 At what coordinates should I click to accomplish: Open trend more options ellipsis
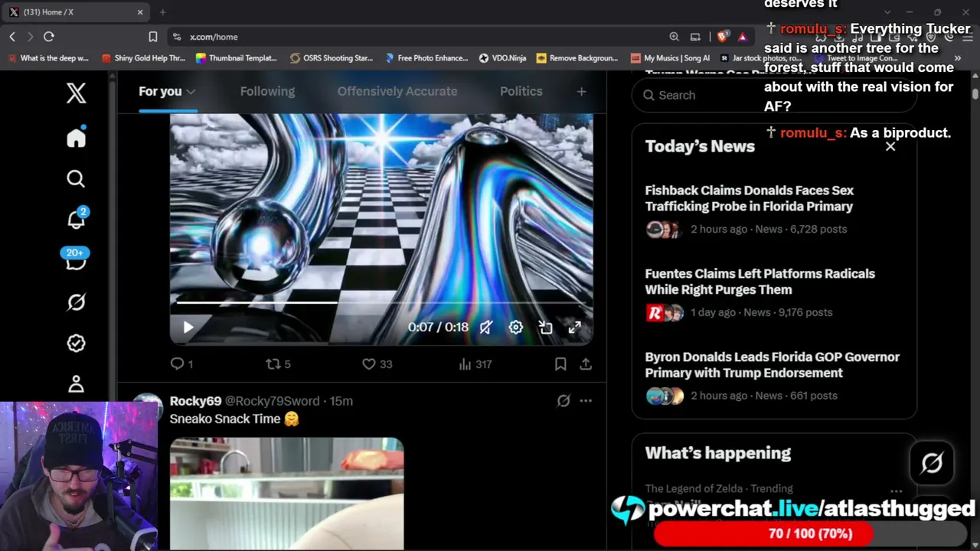click(x=896, y=492)
